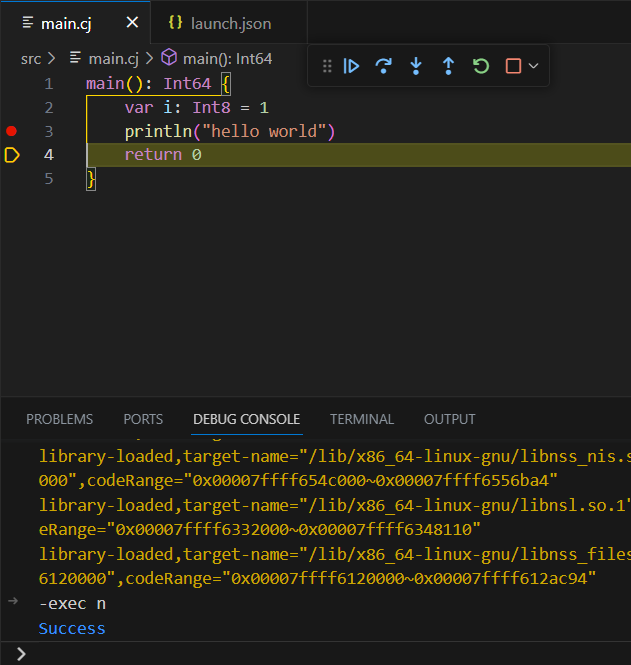Toggle the breakpoint on line 3

click(x=12, y=131)
